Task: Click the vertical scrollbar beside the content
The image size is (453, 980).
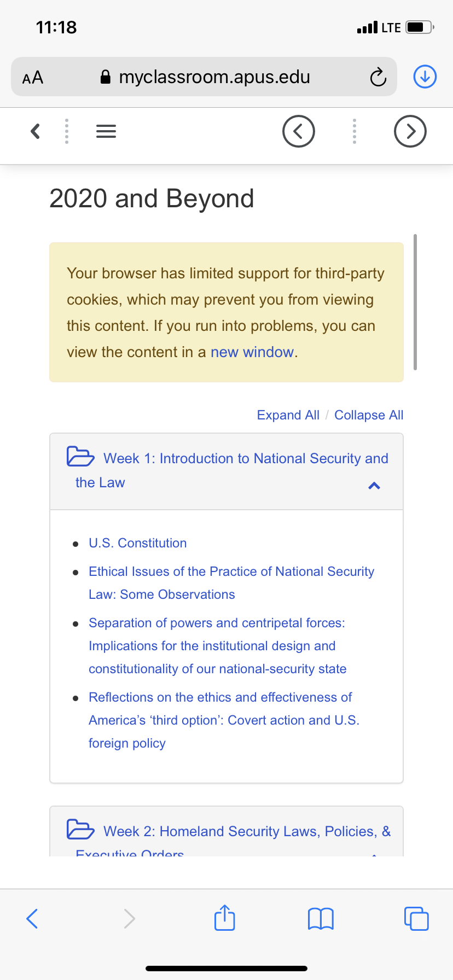Action: tap(415, 302)
